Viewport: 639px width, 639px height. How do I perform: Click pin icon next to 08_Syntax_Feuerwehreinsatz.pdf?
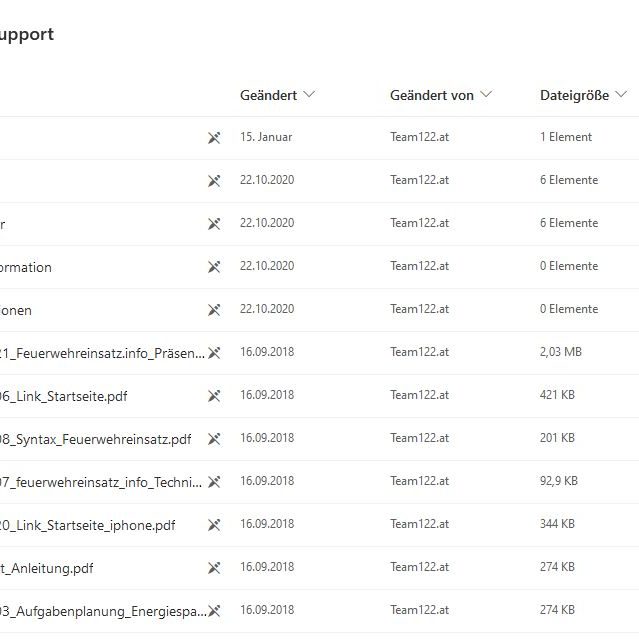pyautogui.click(x=214, y=439)
